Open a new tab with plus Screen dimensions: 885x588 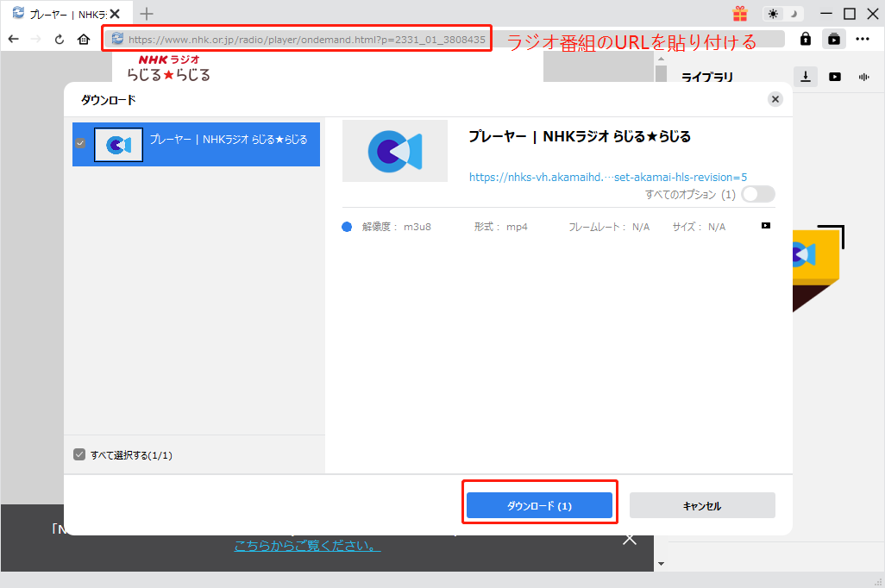[x=146, y=14]
